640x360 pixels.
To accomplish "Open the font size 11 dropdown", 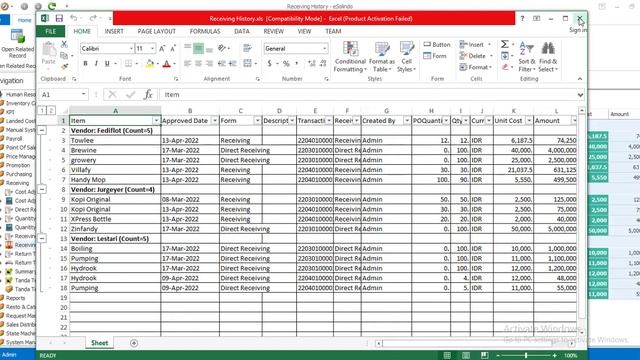I will (x=153, y=49).
